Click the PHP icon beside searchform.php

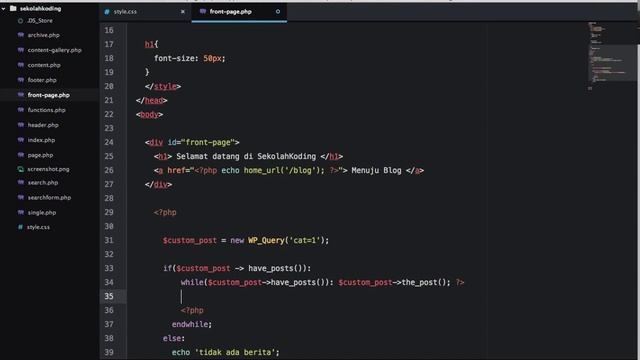pos(21,198)
